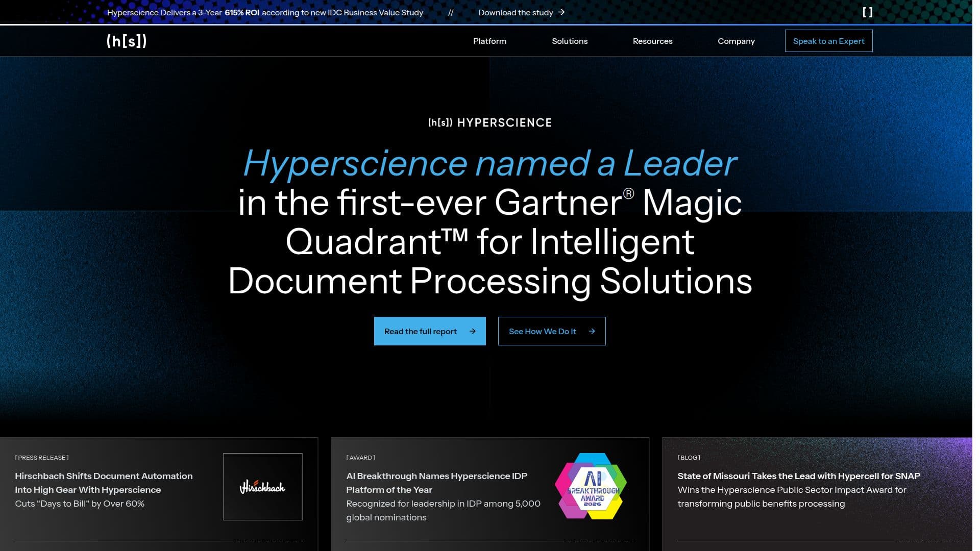Click the Hyperscience (h[s]) logo in header
The width and height of the screenshot is (980, 551).
127,41
